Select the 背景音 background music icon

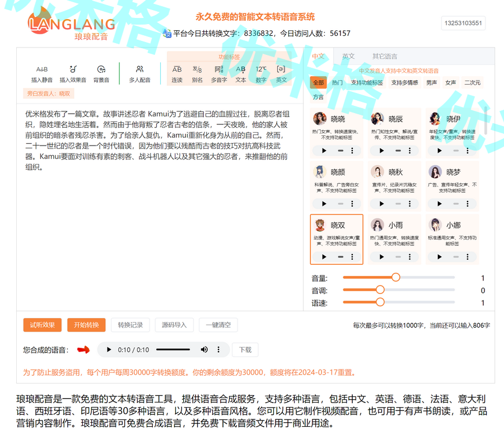click(101, 69)
